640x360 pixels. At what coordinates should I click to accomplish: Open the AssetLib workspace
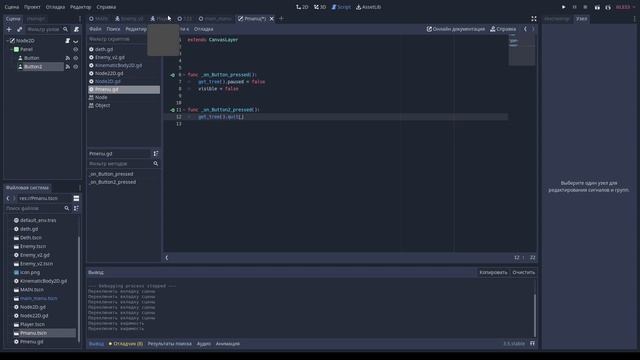(369, 7)
